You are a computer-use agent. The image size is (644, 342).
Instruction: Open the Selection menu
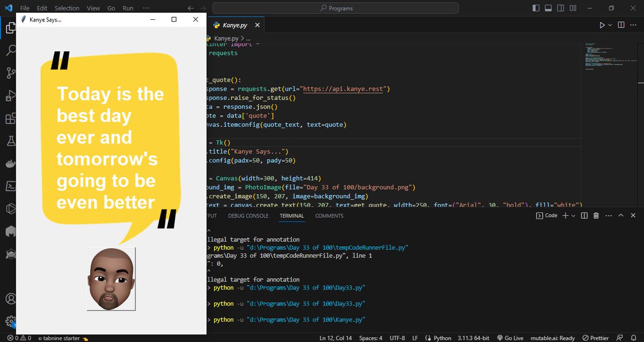[67, 8]
